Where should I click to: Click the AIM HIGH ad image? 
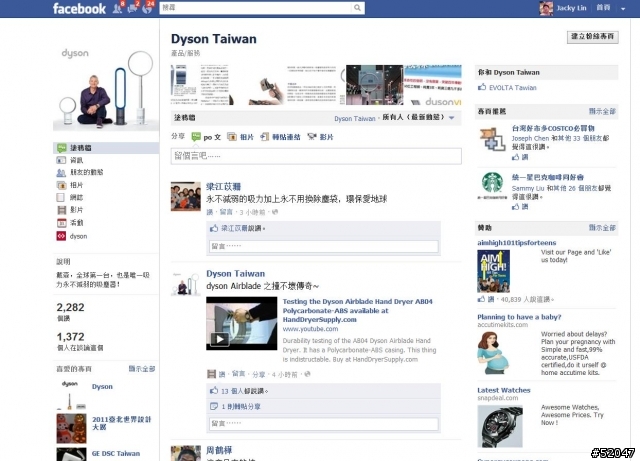[493, 271]
